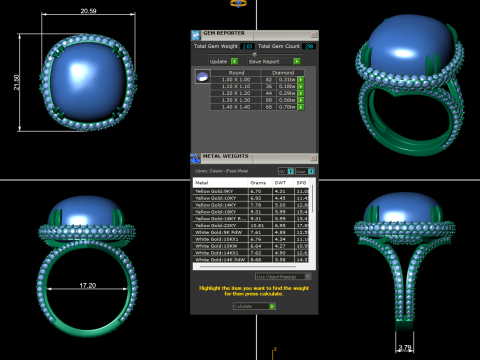Select the Yellow Gold:9KY row
480x360 pixels.
point(251,191)
